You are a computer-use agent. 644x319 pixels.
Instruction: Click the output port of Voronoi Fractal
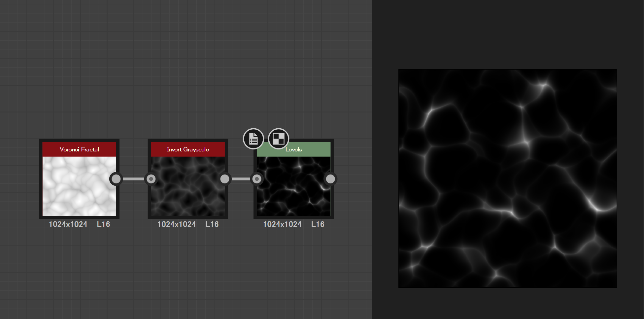pos(116,179)
